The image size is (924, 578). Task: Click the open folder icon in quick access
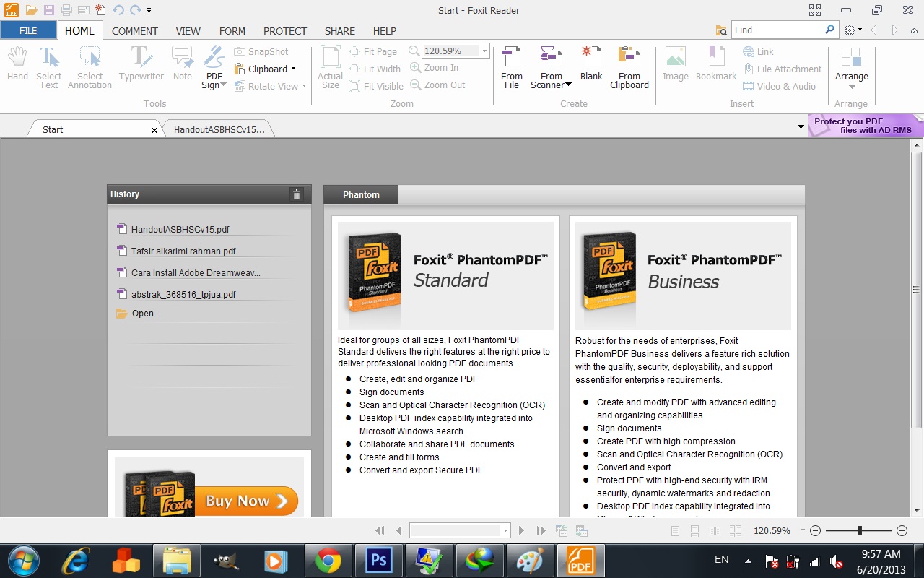[31, 10]
